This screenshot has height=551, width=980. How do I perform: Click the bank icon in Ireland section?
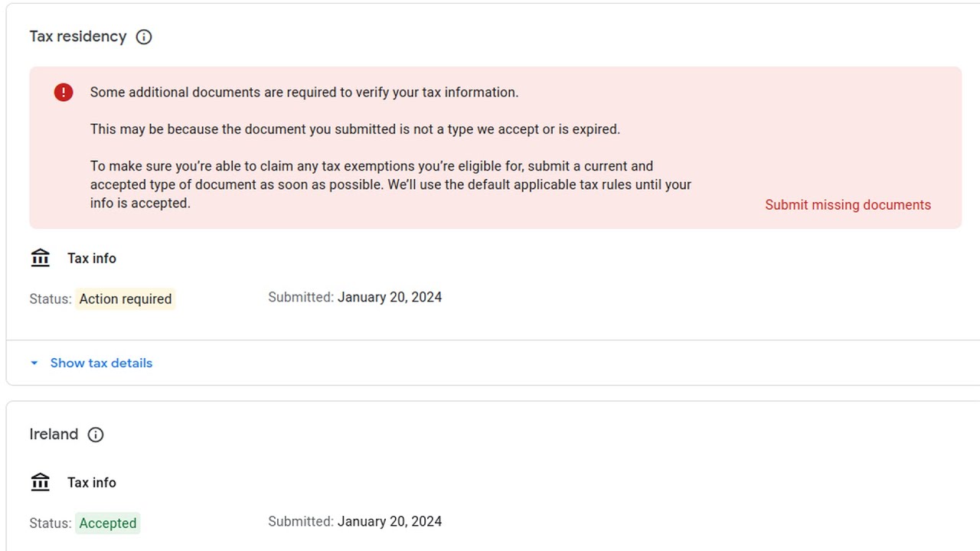point(41,482)
